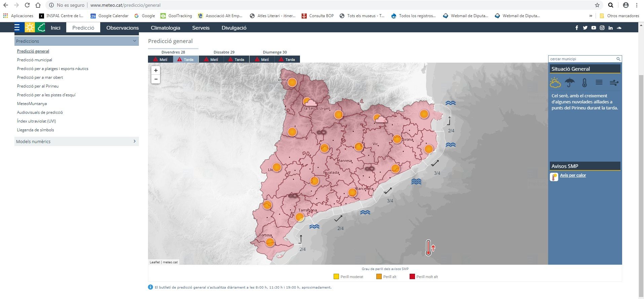Image resolution: width=644 pixels, height=299 pixels.
Task: Open Predicció per a platges i esports nàutics
Action: click(53, 69)
